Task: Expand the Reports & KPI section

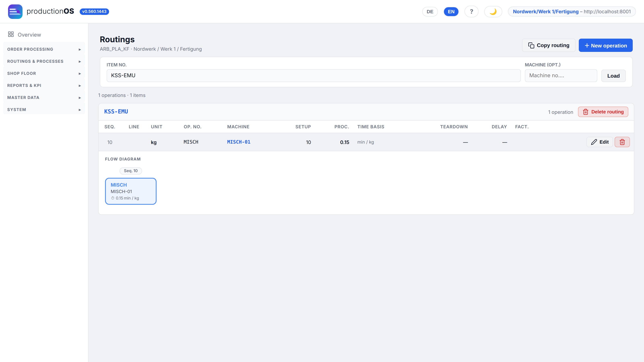Action: click(44, 85)
